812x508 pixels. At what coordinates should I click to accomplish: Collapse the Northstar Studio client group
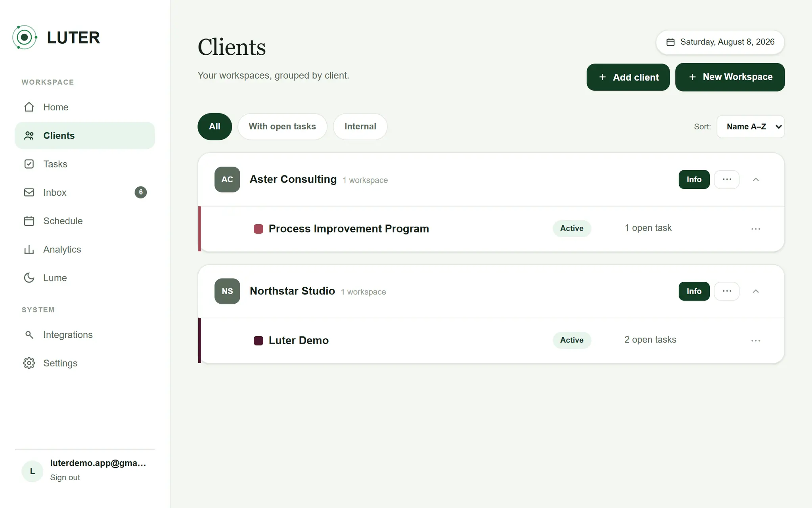pos(756,291)
